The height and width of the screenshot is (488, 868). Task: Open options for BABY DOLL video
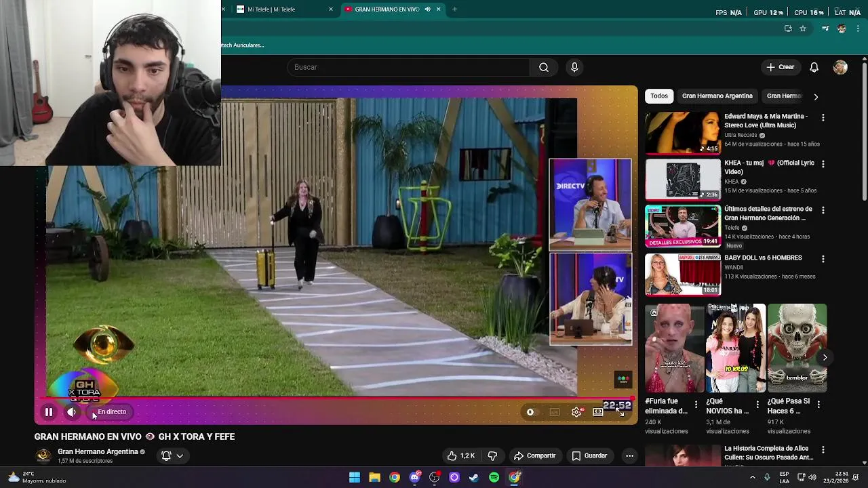pyautogui.click(x=823, y=259)
